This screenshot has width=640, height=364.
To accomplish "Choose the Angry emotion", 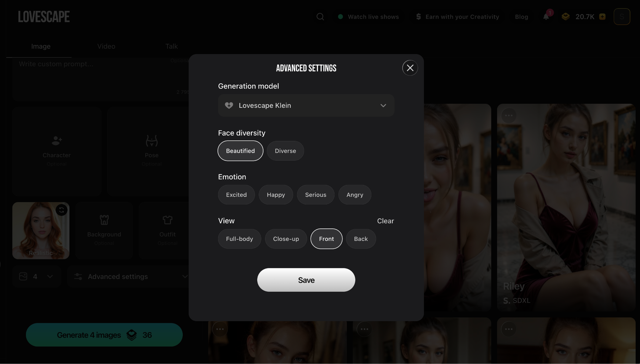I will point(355,195).
